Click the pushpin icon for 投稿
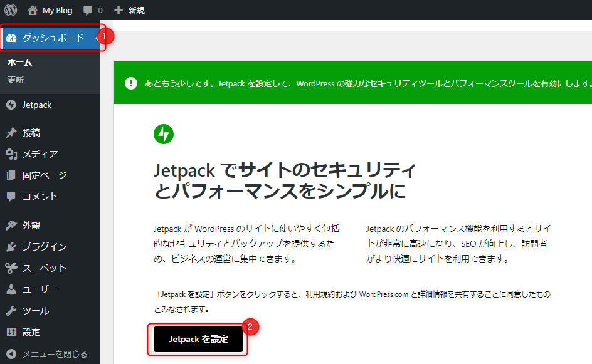Image resolution: width=592 pixels, height=364 pixels. click(11, 132)
